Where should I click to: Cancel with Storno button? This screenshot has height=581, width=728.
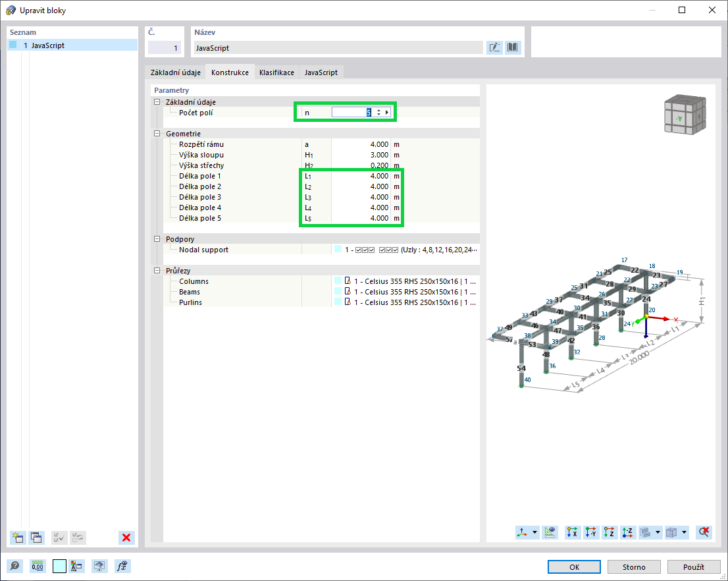click(635, 567)
